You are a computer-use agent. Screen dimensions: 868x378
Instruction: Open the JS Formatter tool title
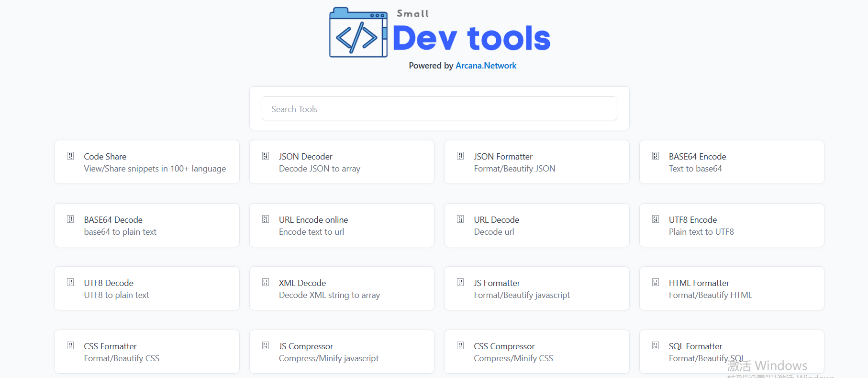pyautogui.click(x=497, y=283)
